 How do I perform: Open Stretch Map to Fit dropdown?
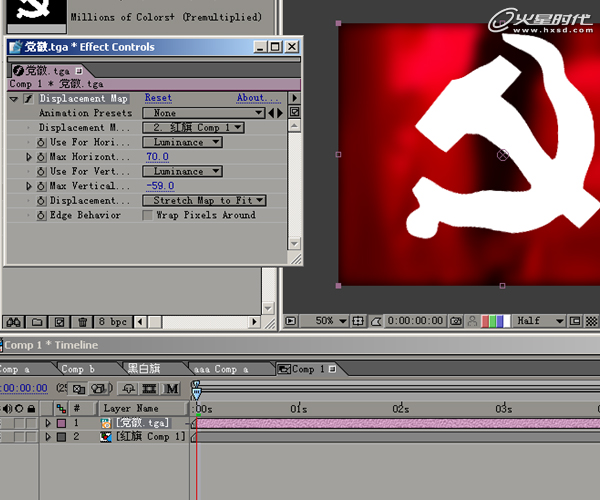click(x=204, y=200)
